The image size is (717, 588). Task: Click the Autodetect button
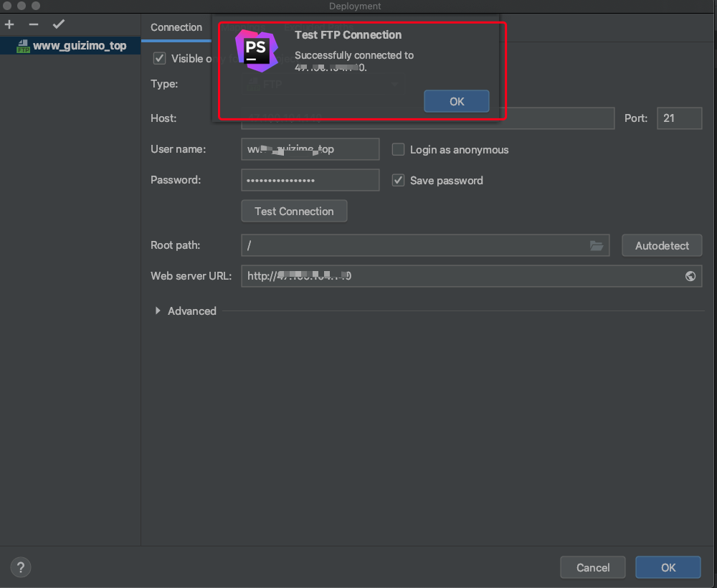point(662,245)
